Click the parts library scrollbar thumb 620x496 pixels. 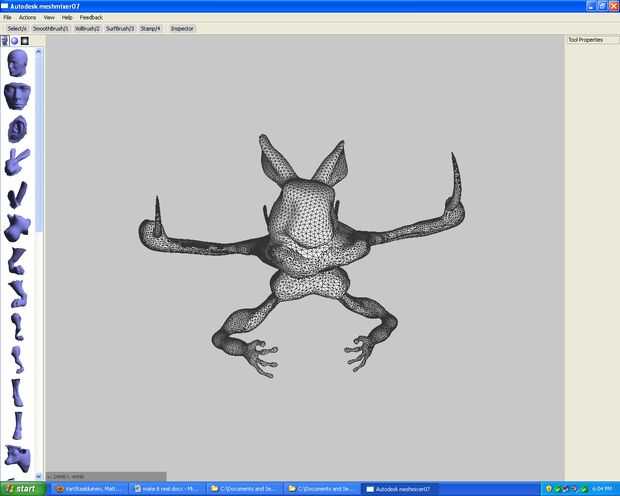38,143
